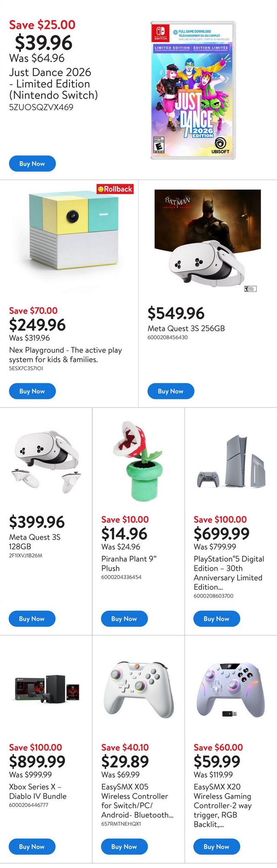The height and width of the screenshot is (868, 277).
Task: Buy the Nex Playground system now
Action: pyautogui.click(x=32, y=391)
